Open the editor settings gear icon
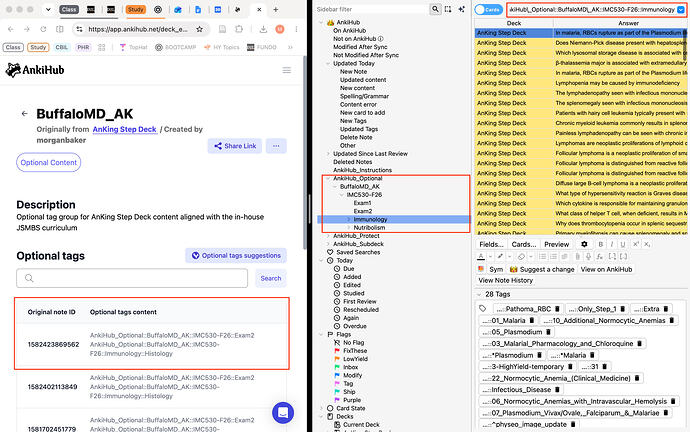The height and width of the screenshot is (432, 690). click(x=584, y=244)
